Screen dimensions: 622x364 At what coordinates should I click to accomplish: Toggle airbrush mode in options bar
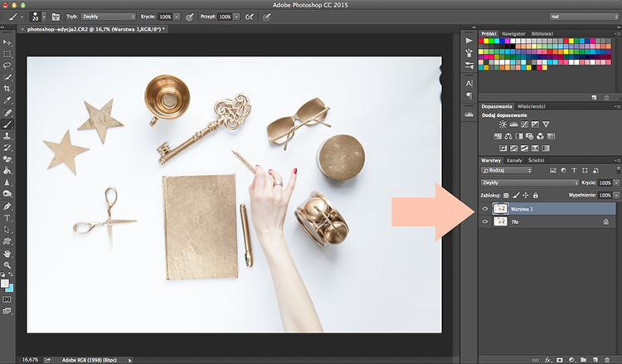pos(250,17)
